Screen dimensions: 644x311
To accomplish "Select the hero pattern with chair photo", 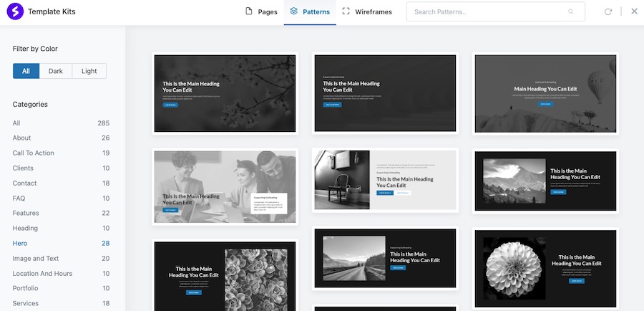I will click(385, 180).
